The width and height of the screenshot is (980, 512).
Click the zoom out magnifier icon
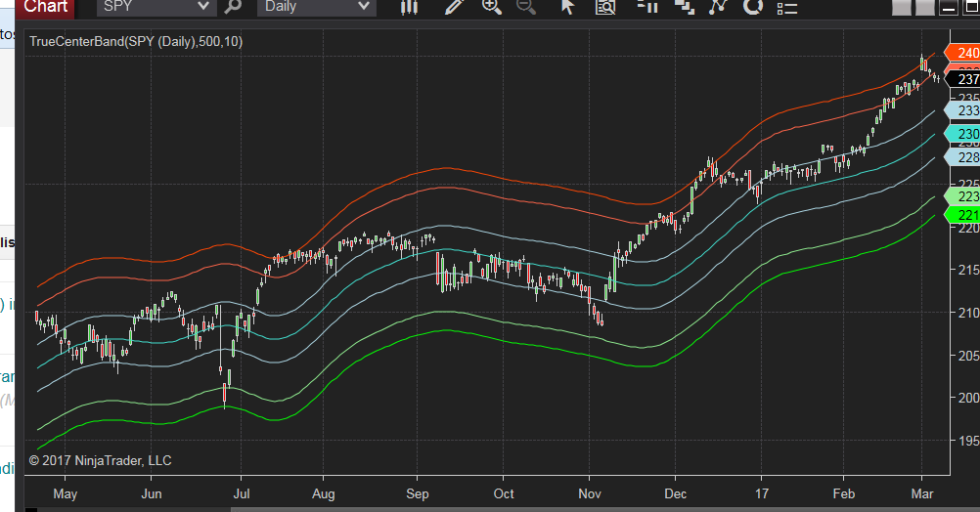(x=526, y=7)
